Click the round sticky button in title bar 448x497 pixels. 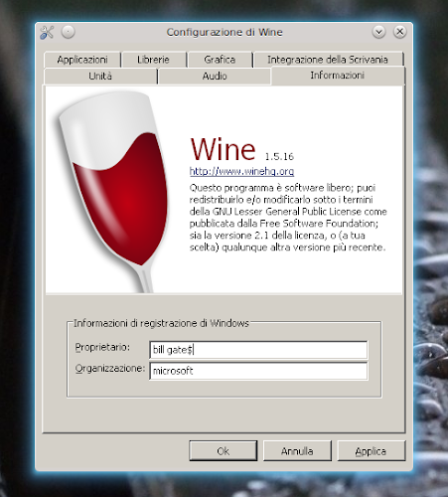[x=69, y=32]
